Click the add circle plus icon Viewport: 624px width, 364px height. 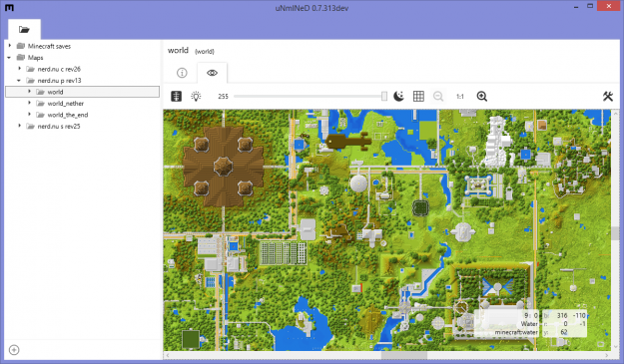point(14,350)
